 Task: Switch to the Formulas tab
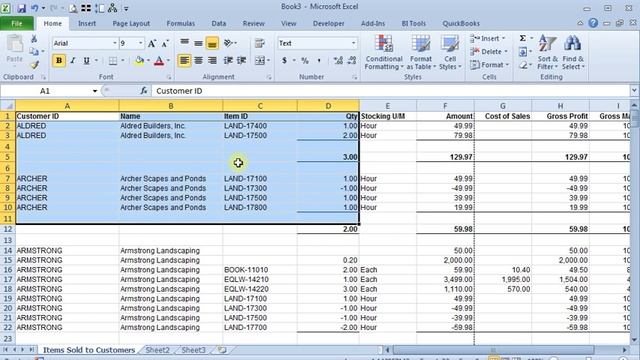(180, 24)
